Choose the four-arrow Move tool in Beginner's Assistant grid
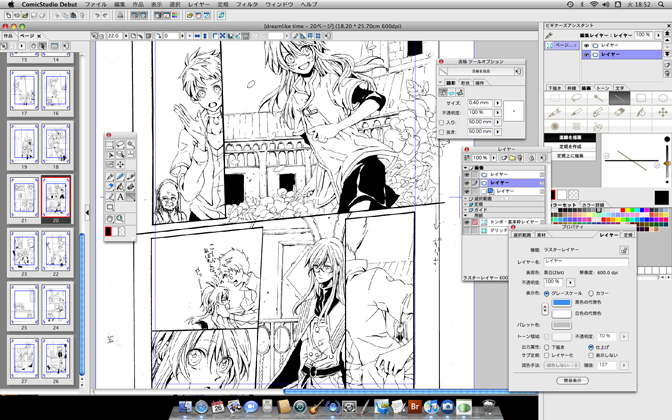672x420 pixels. tap(662, 112)
